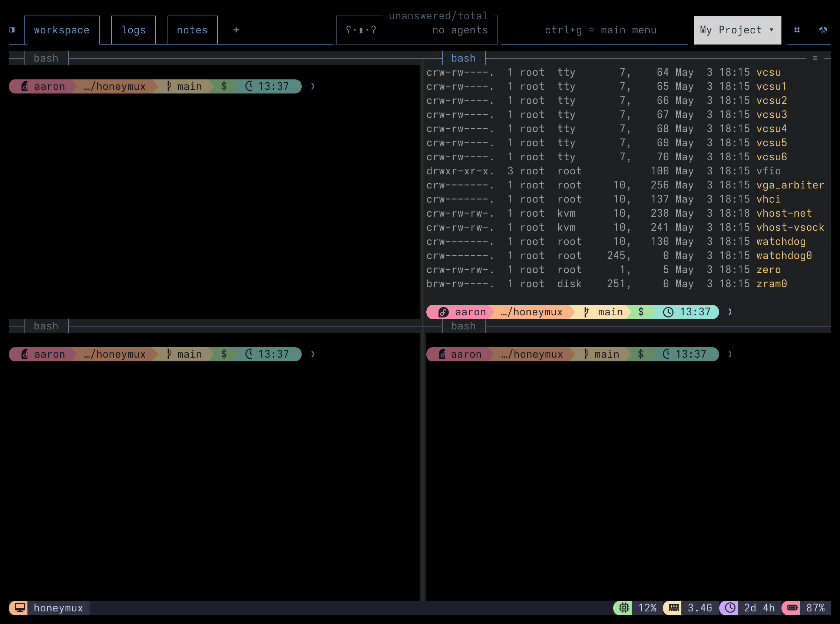Open the logs tab
Image resolution: width=840 pixels, height=624 pixels.
click(133, 30)
